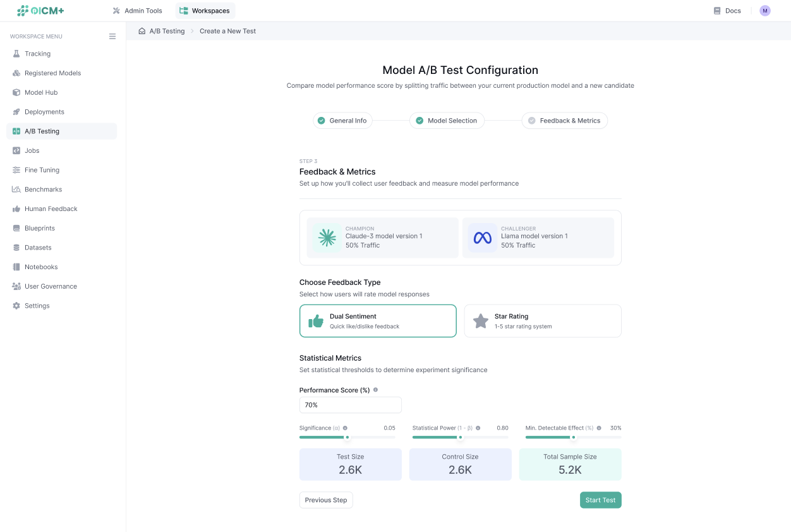Click the home icon in breadcrumb
This screenshot has height=532, width=791.
coord(142,31)
